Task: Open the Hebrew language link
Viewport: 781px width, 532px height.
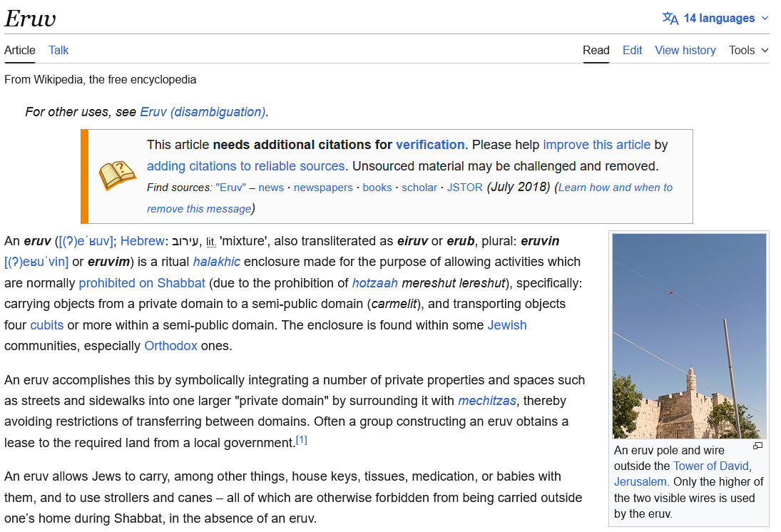Action: pos(143,241)
